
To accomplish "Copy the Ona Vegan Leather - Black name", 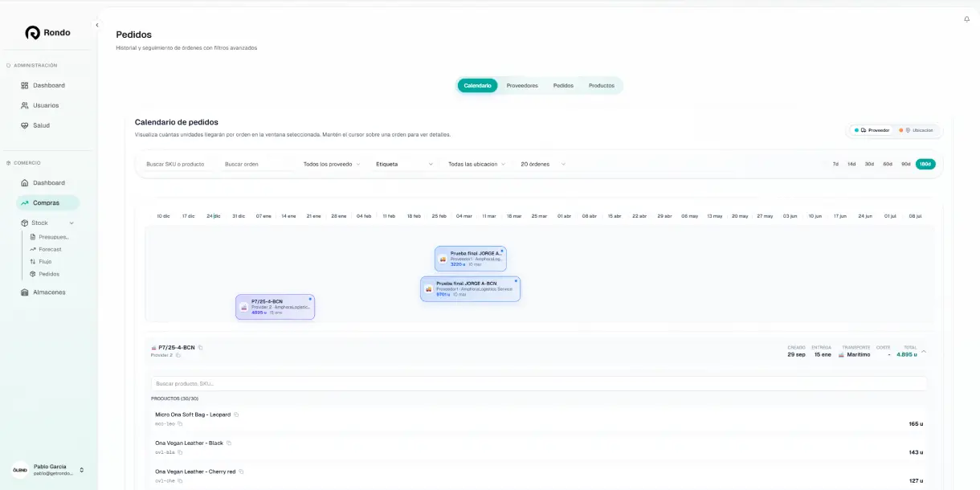I will click(229, 443).
